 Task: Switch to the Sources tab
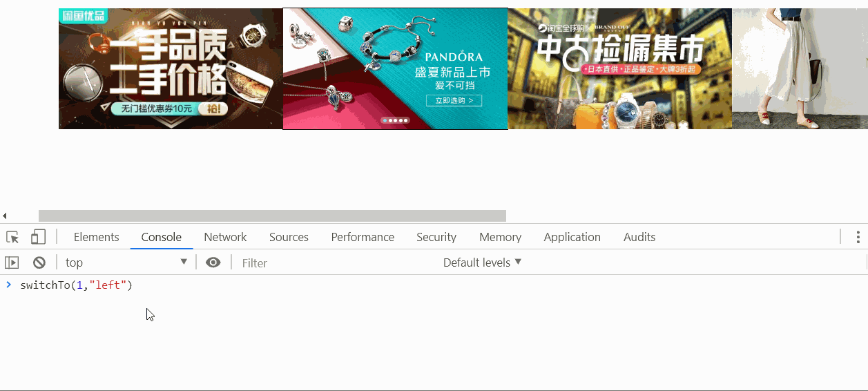(x=289, y=237)
